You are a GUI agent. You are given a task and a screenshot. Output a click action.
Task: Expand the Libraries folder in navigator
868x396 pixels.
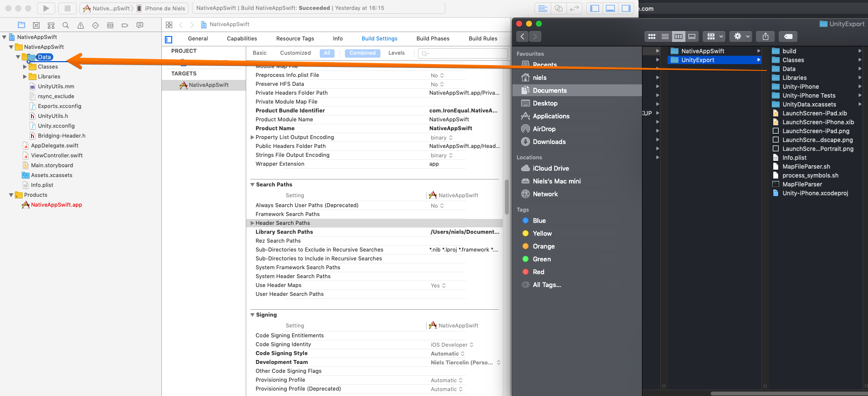[25, 77]
